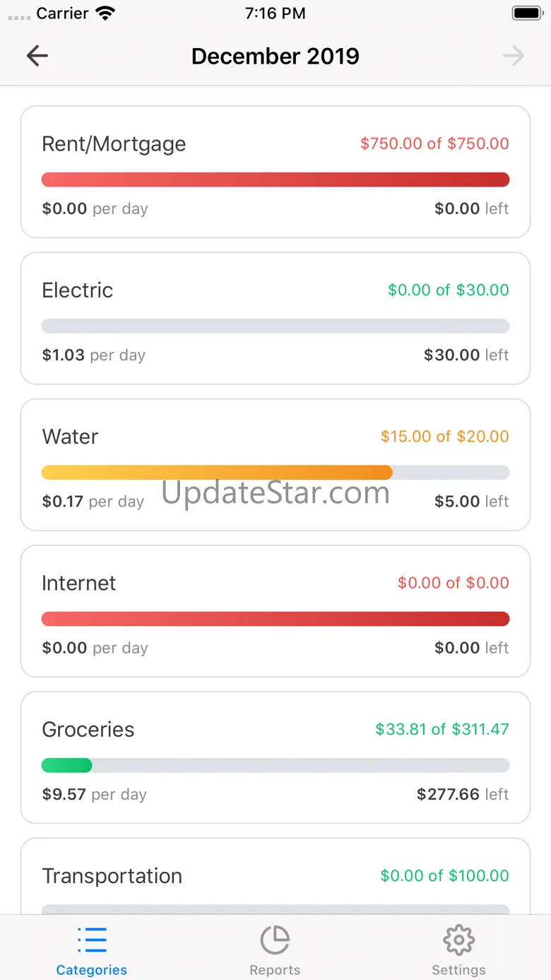This screenshot has height=980, width=551.
Task: Open the Rent/Mortgage category
Action: [x=114, y=144]
